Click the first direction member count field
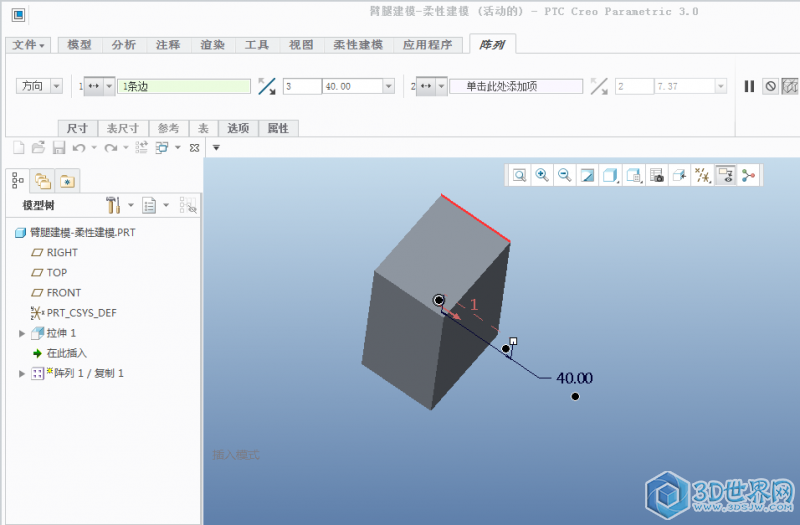Image resolution: width=800 pixels, height=525 pixels. tap(303, 86)
